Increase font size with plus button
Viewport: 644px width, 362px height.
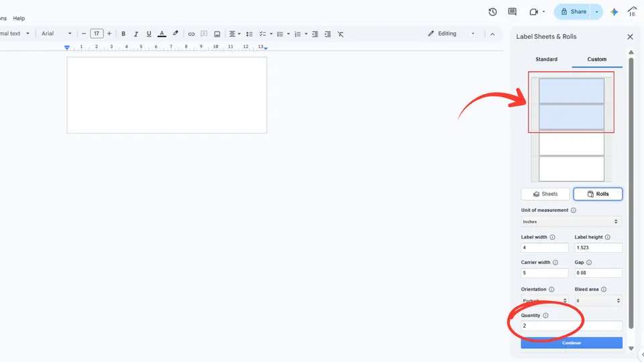pyautogui.click(x=109, y=34)
